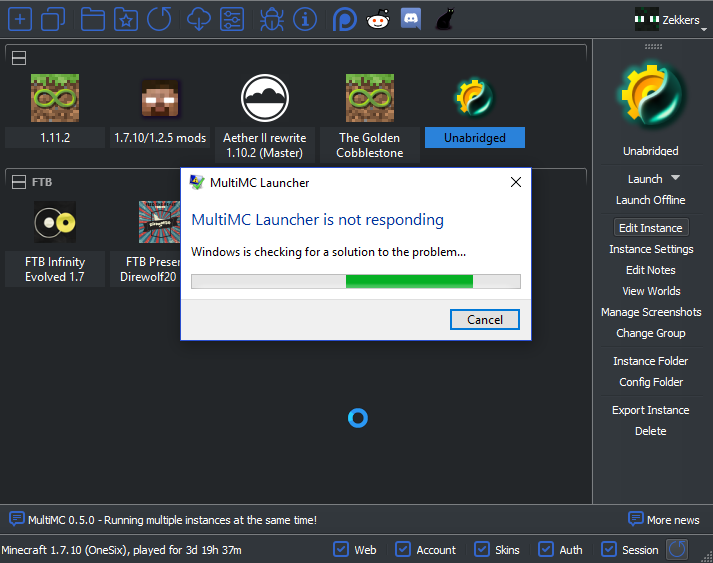Click the news speech bubble icon at bottom left

(16, 519)
